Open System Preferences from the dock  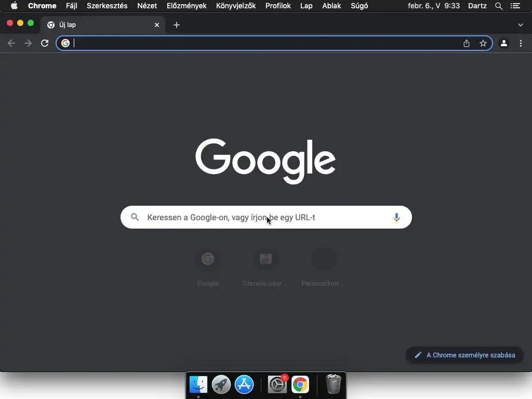click(x=277, y=384)
